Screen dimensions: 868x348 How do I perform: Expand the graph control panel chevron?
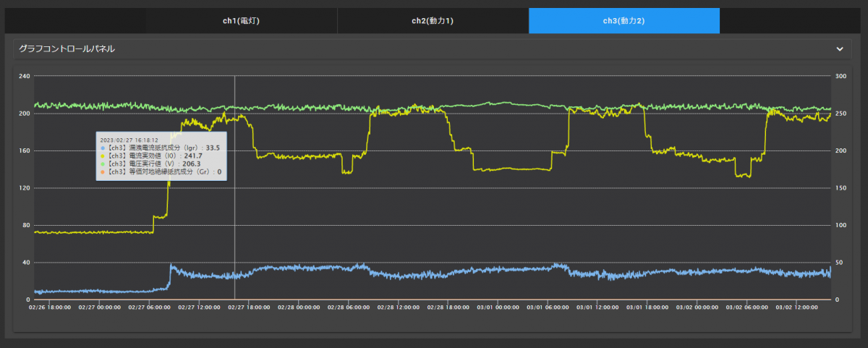pyautogui.click(x=840, y=49)
